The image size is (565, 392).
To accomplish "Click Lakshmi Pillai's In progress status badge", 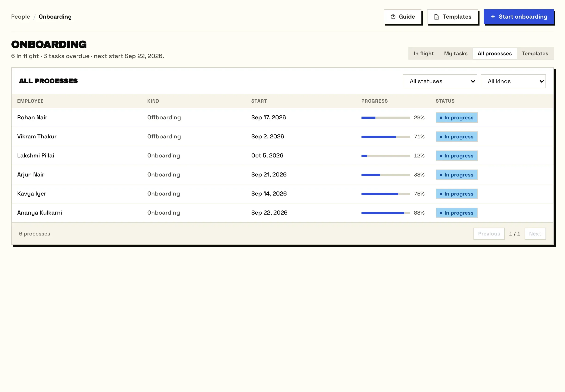I will [457, 156].
